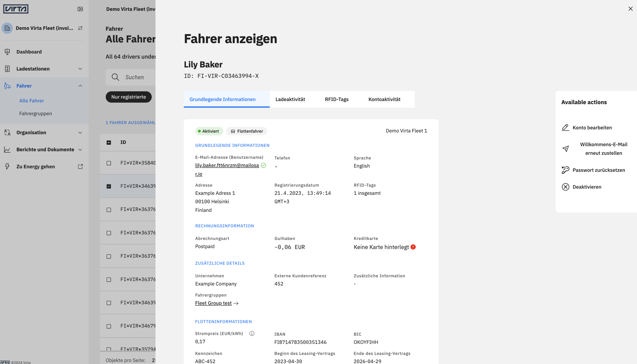The width and height of the screenshot is (637, 364).
Task: Click the Strompreis info icon
Action: point(252,333)
